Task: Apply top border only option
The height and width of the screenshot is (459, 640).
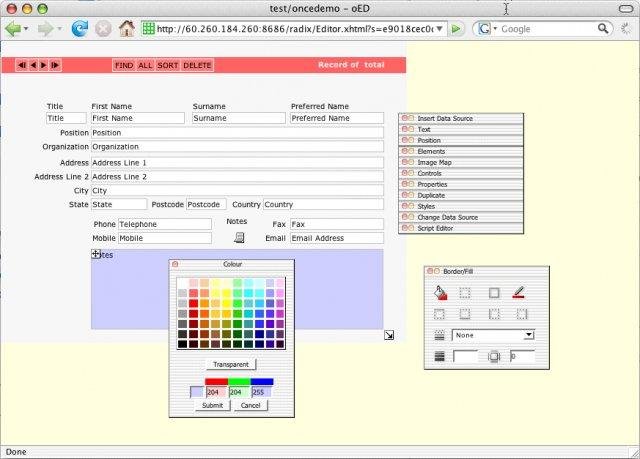Action: pos(439,314)
